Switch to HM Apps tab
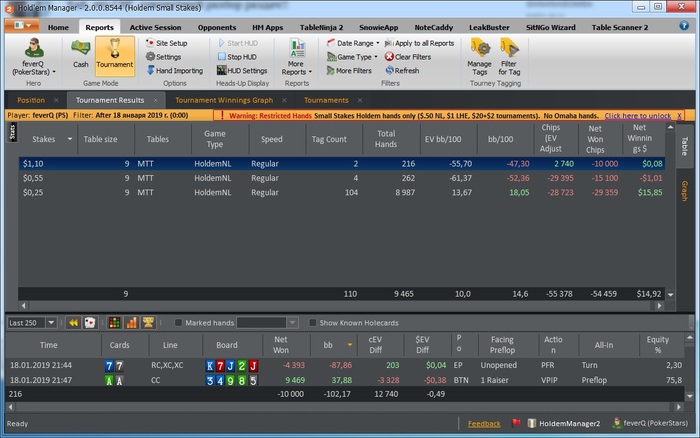This screenshot has height=438, width=700. coord(267,27)
